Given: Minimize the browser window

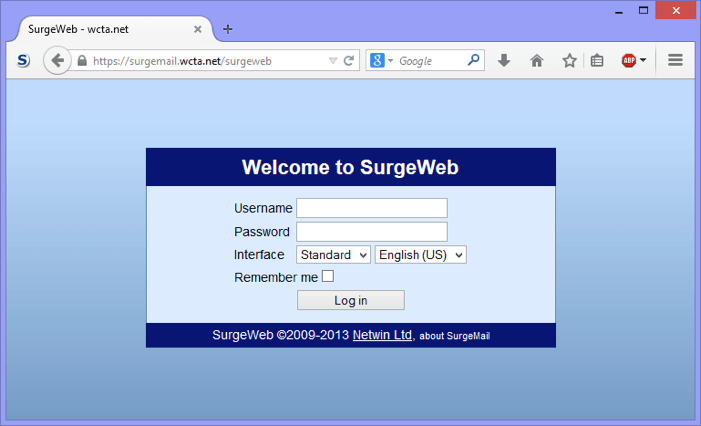Looking at the screenshot, I should 619,12.
